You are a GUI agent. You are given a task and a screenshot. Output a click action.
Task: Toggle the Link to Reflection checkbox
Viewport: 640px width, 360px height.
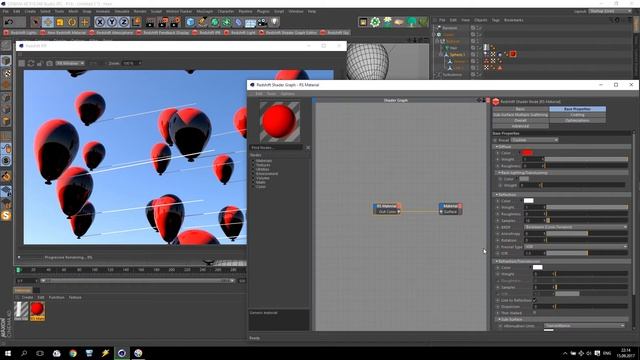coord(535,300)
